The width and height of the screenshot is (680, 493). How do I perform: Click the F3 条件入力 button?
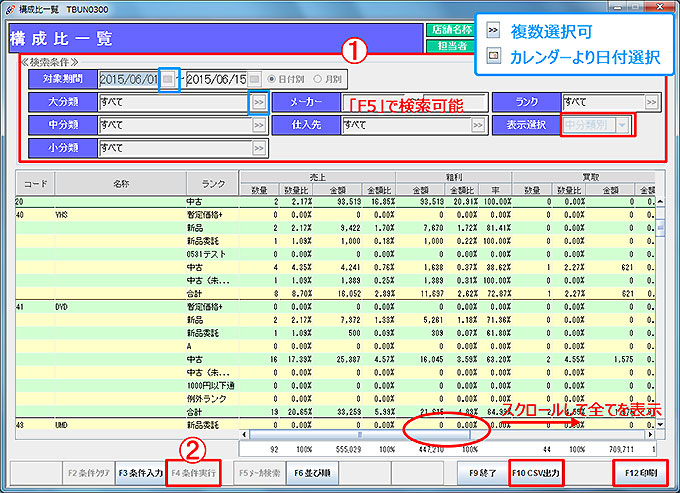coord(141,473)
